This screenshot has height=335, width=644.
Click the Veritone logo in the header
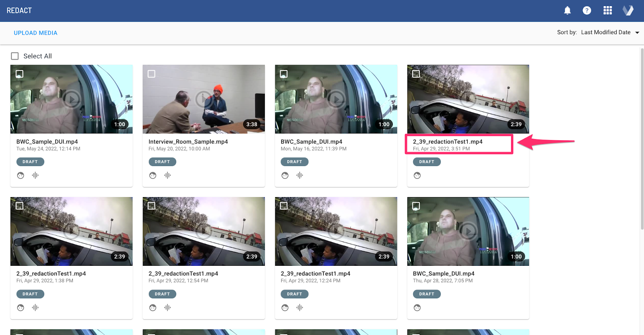(628, 10)
